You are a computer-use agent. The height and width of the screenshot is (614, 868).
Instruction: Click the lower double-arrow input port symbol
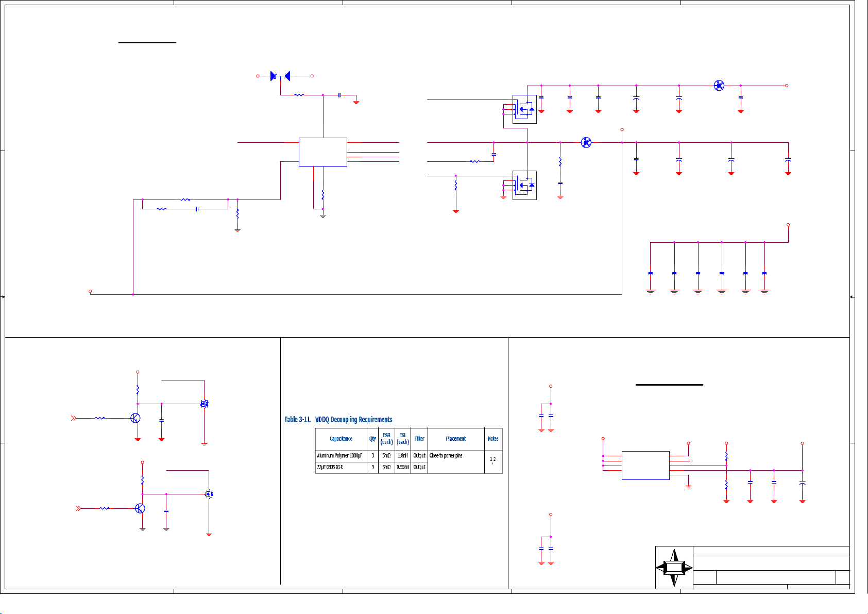(x=78, y=508)
